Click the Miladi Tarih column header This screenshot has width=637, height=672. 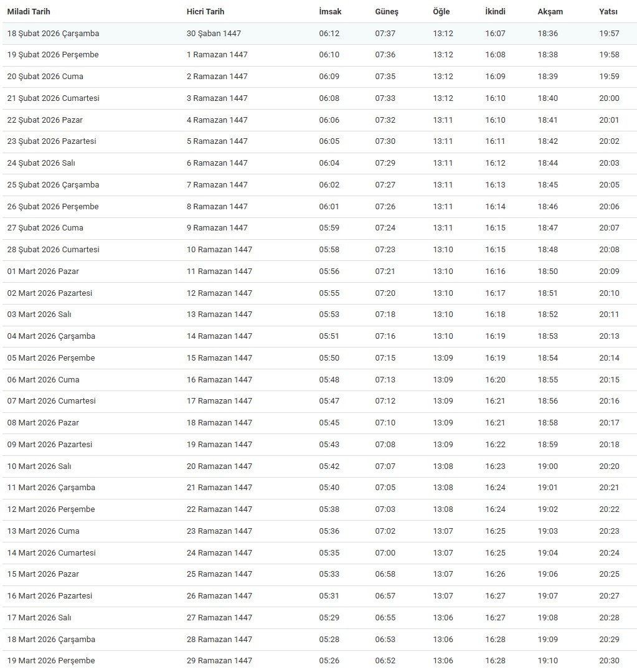point(29,12)
